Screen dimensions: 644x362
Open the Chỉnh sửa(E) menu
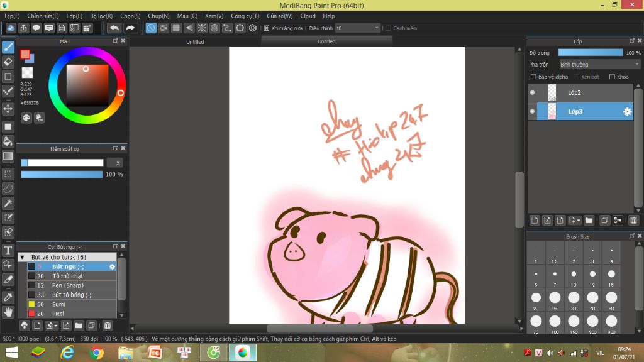[43, 16]
